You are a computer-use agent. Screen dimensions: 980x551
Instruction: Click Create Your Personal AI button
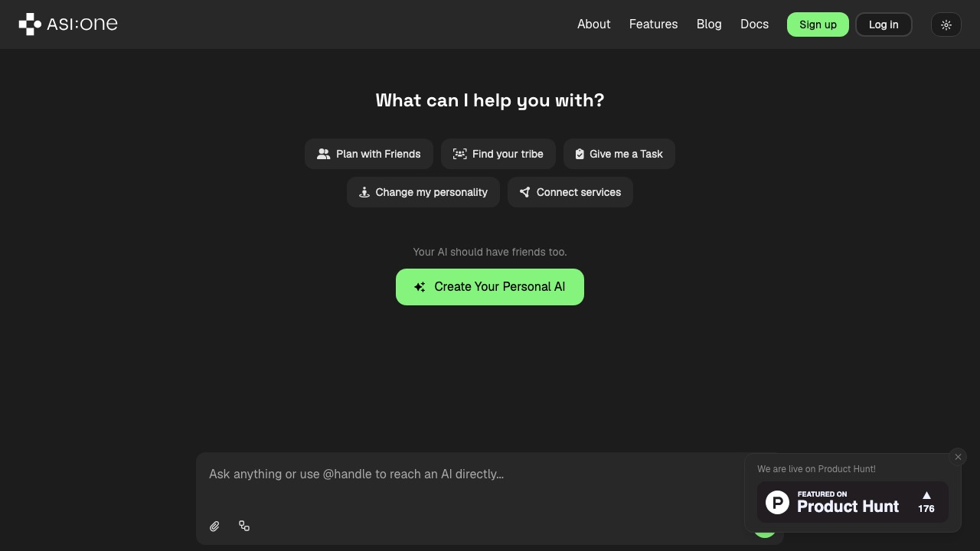click(490, 287)
